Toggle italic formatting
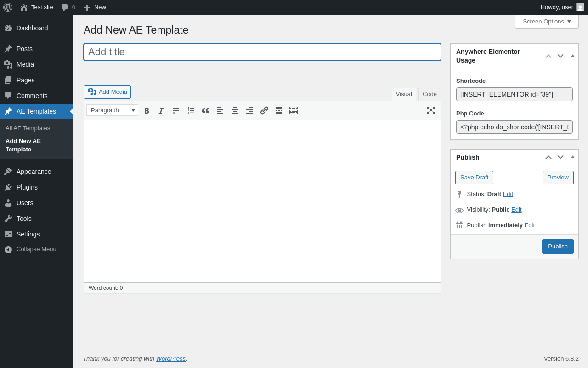 pos(161,110)
